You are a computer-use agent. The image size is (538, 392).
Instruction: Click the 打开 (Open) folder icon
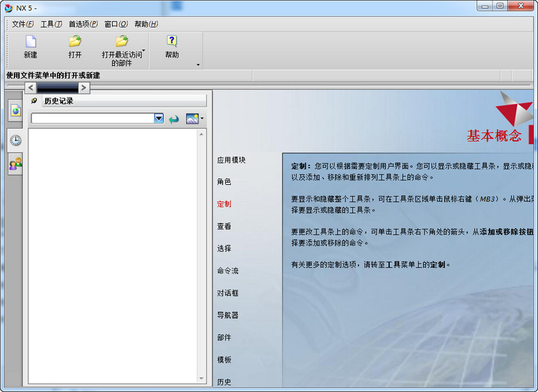click(x=75, y=42)
